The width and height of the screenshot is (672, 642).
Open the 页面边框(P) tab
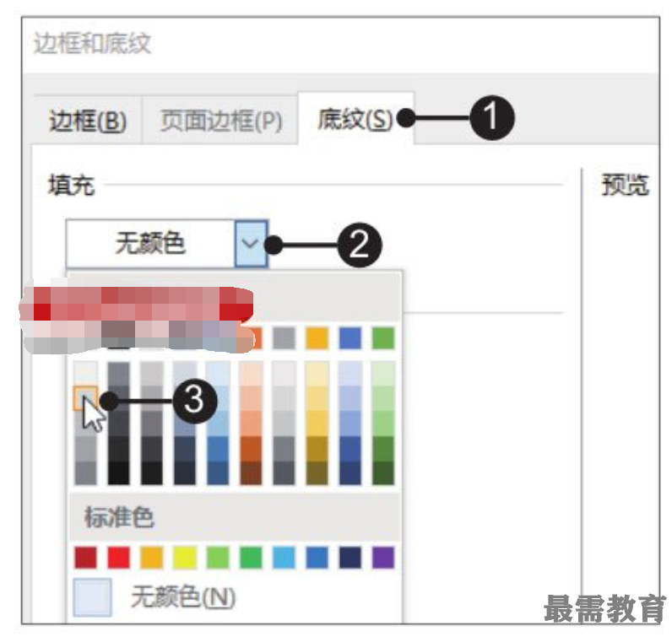point(220,121)
